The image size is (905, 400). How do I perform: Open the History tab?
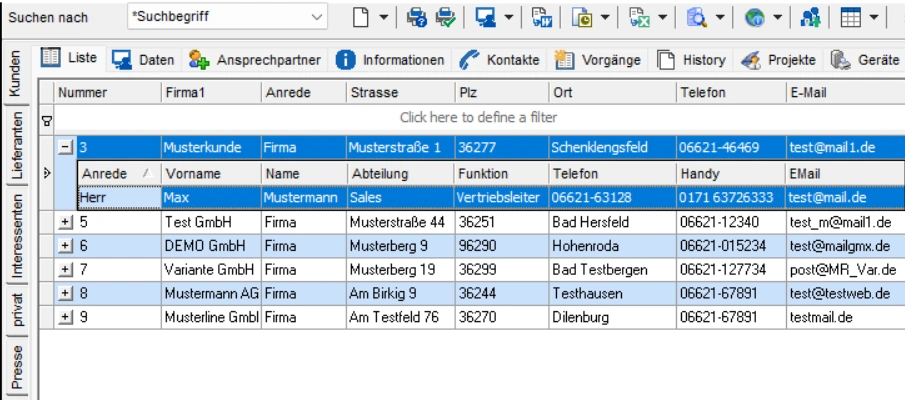[x=691, y=60]
